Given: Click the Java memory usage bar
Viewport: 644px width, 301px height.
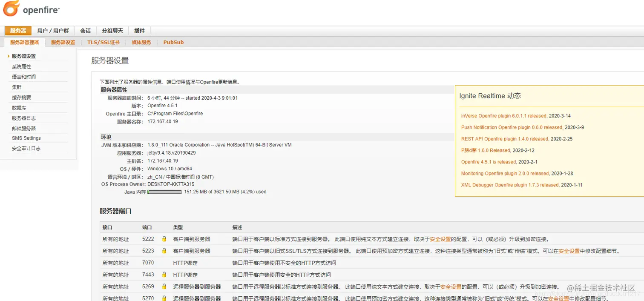Looking at the screenshot, I should 164,192.
